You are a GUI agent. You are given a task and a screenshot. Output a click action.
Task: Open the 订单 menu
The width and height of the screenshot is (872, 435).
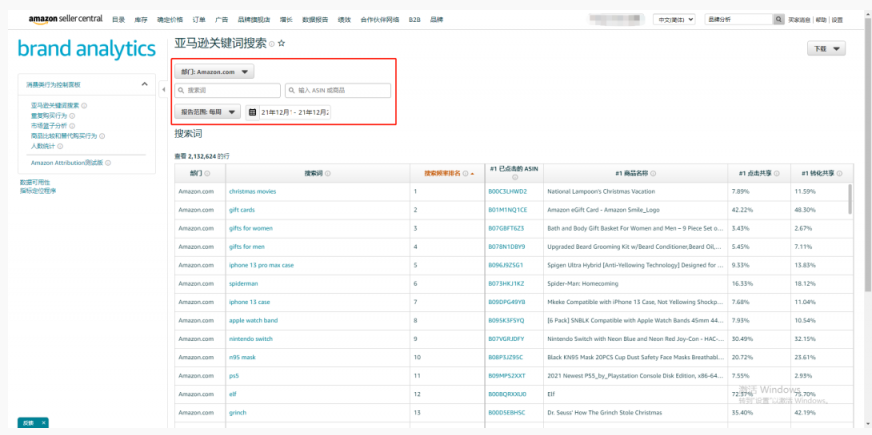[199, 19]
